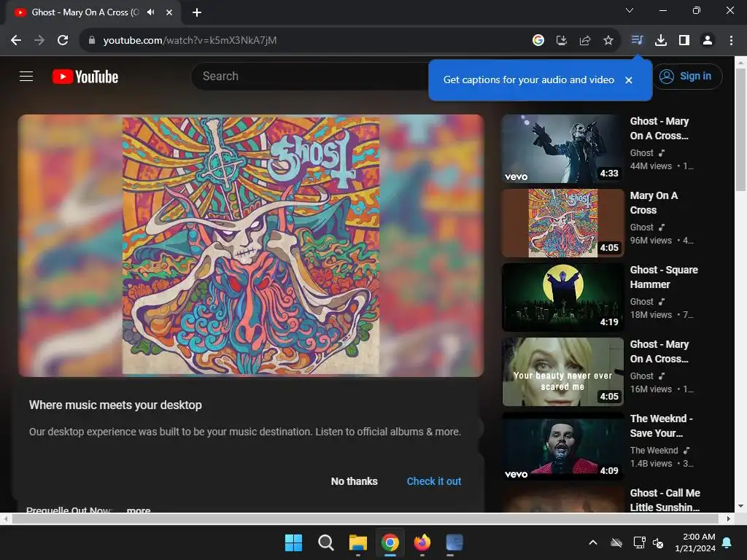
Task: Open Ghost live video thumbnail 4:33
Action: coord(562,149)
